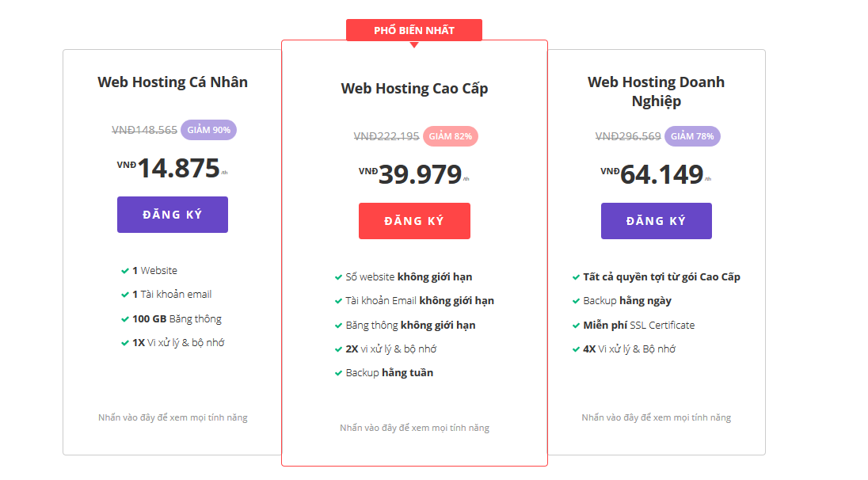This screenshot has height=480, width=868.
Task: Click the checkmark beside "1 Website"
Action: point(124,270)
